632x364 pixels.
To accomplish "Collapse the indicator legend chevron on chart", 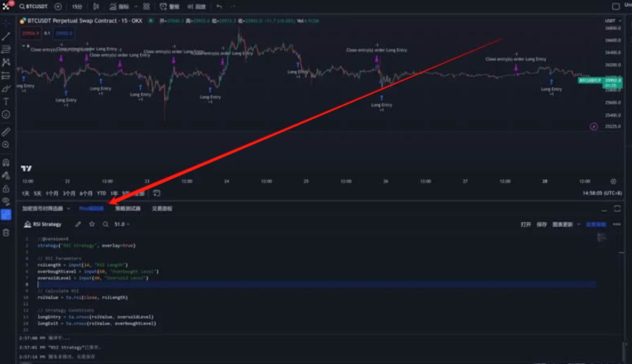I will point(24,46).
